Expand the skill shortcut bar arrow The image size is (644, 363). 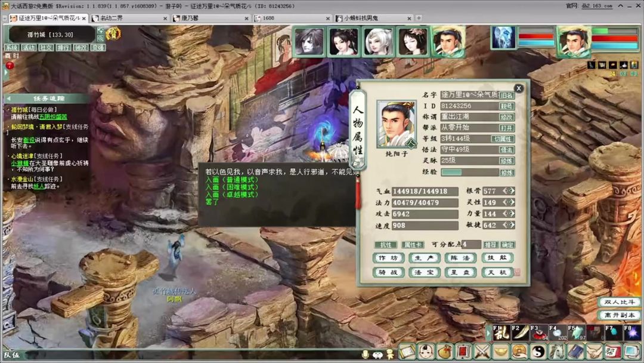489,333
